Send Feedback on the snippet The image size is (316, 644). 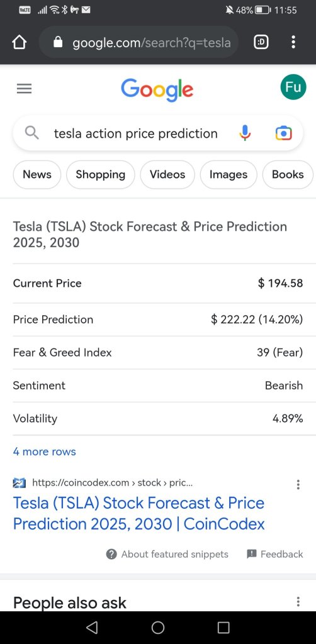tap(275, 555)
